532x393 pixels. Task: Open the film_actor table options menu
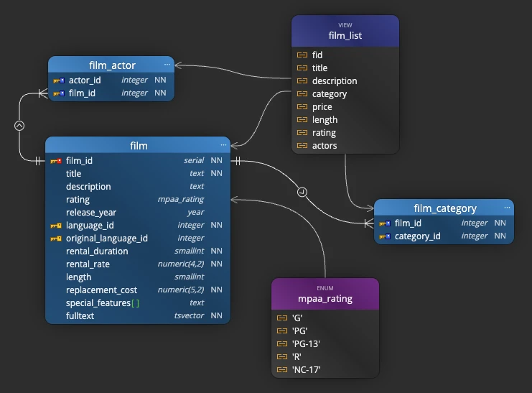click(167, 65)
